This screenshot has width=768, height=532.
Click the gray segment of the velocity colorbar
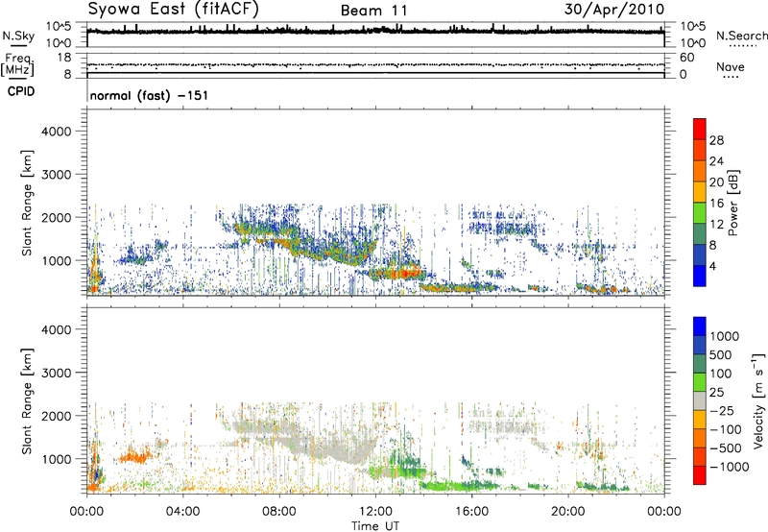(x=700, y=400)
